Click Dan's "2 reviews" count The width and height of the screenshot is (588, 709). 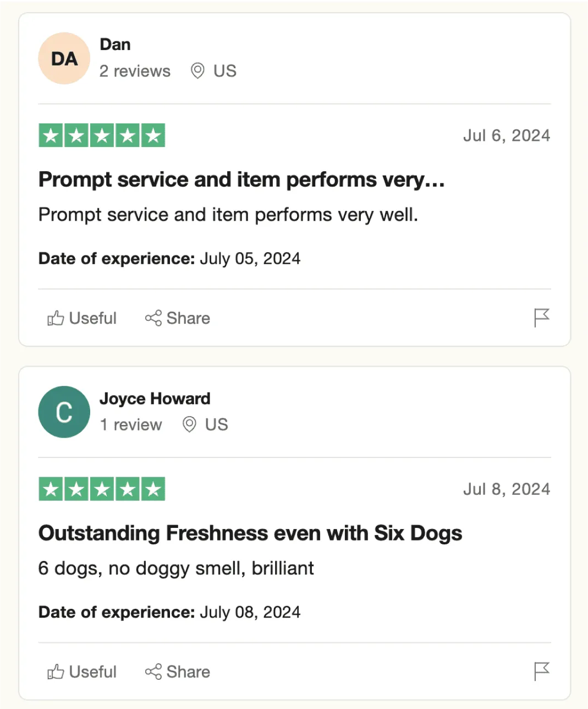click(135, 71)
